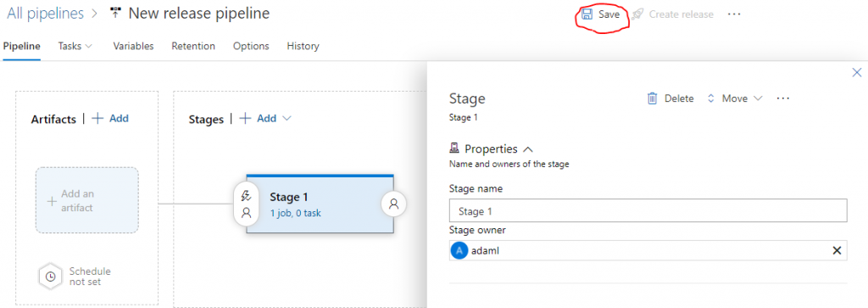This screenshot has width=868, height=308.
Task: Click the Delete trash can icon
Action: point(653,98)
